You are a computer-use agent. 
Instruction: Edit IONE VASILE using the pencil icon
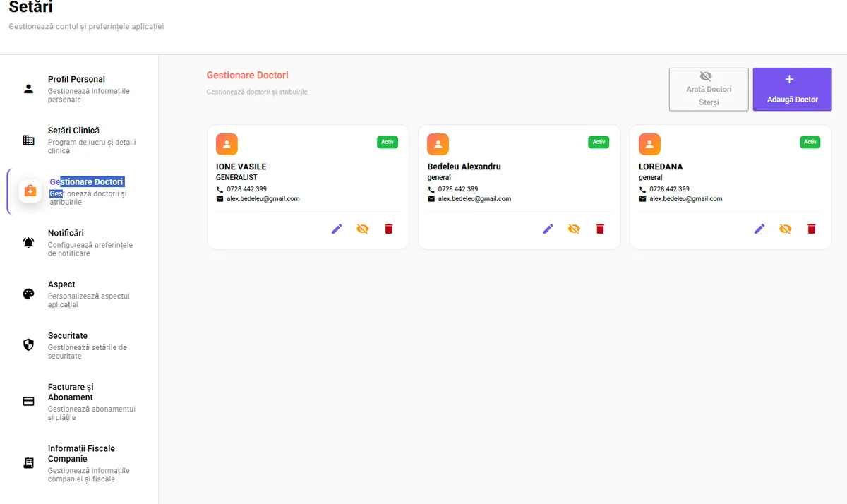click(337, 228)
